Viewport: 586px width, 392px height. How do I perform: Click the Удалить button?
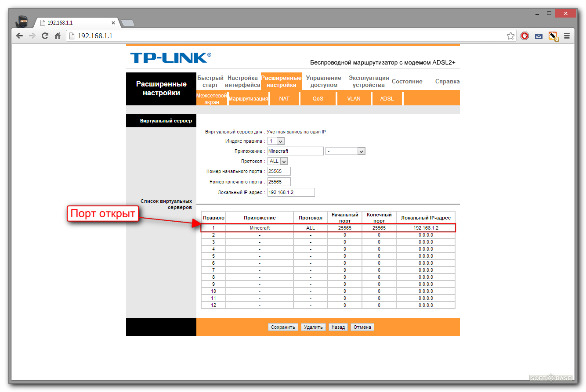click(313, 327)
